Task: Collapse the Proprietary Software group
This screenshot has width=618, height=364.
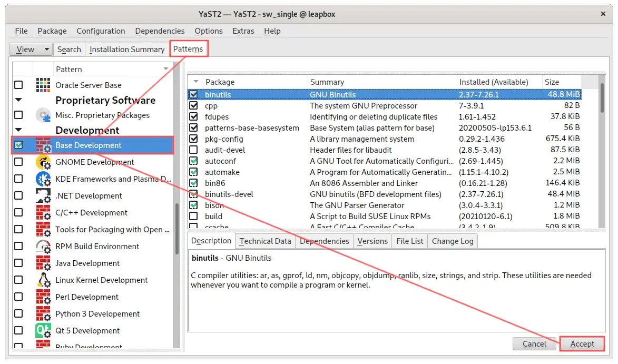Action: coord(18,100)
